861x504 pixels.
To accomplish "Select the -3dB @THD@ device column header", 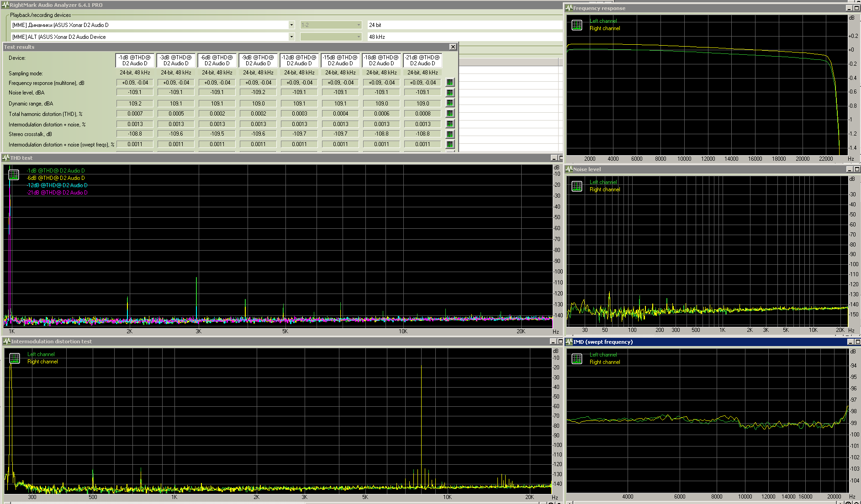I will (176, 60).
